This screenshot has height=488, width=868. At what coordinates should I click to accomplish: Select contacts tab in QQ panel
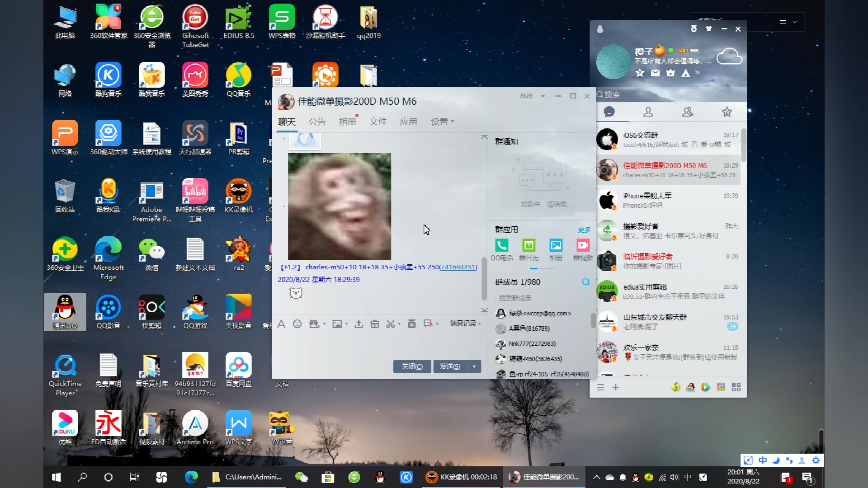click(648, 112)
